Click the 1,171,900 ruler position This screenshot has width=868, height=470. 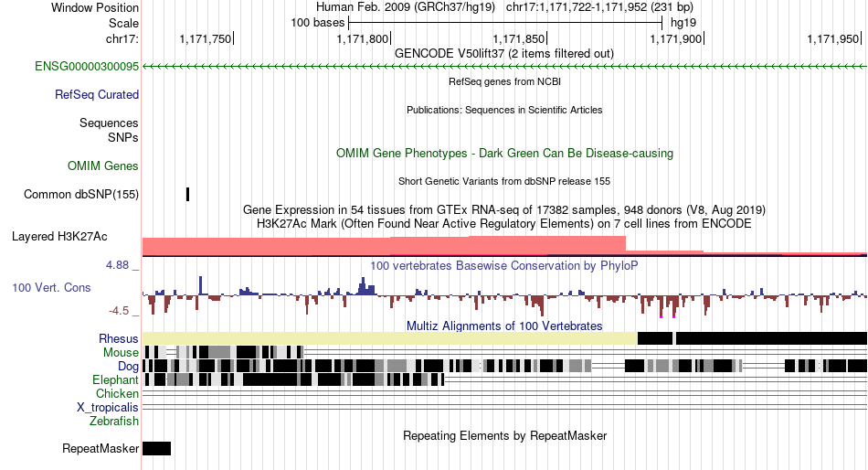coord(676,38)
